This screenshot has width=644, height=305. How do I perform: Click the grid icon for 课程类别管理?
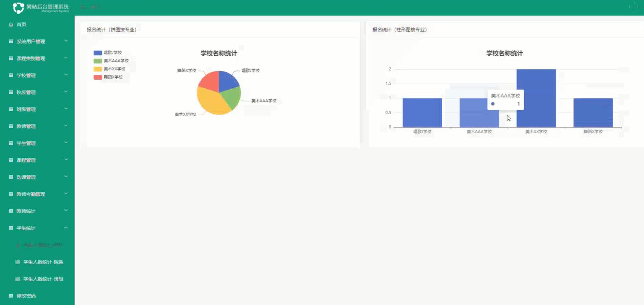11,58
